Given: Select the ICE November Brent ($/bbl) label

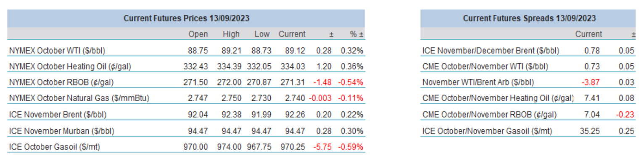Looking at the screenshot, I should pyautogui.click(x=56, y=115).
